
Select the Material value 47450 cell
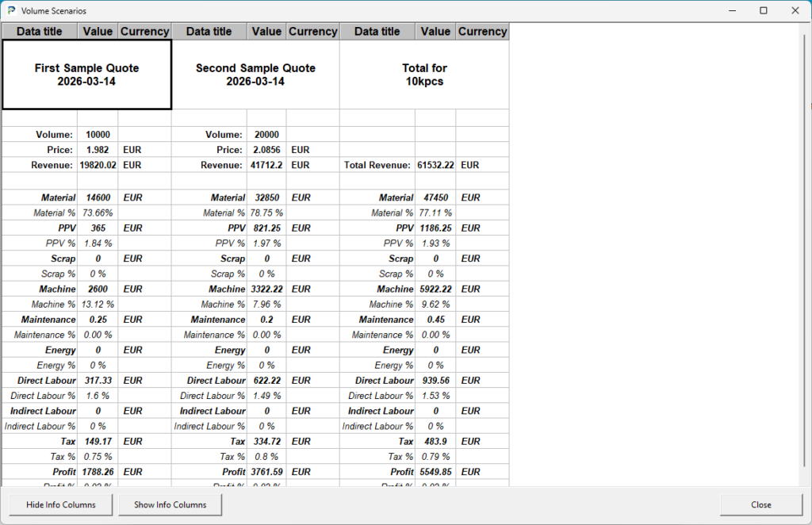[435, 197]
